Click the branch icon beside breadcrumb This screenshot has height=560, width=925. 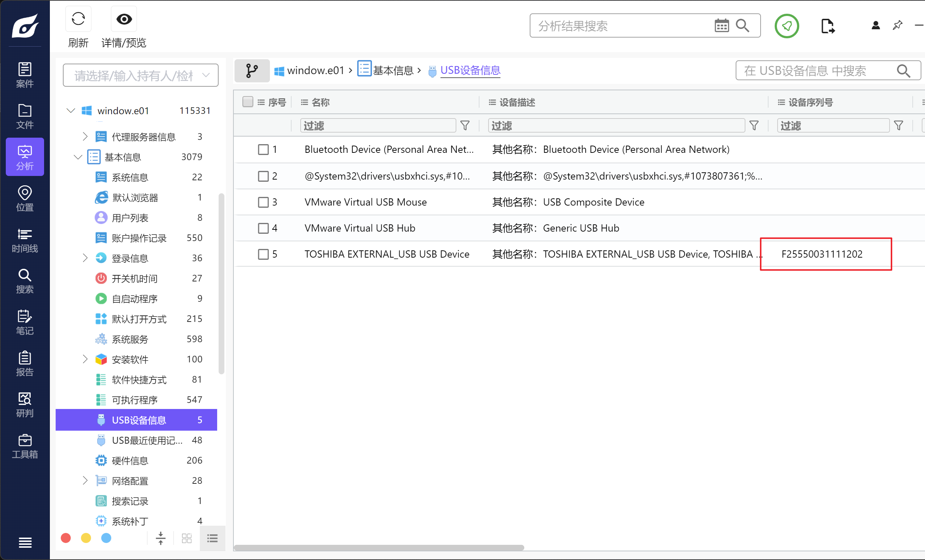click(252, 70)
